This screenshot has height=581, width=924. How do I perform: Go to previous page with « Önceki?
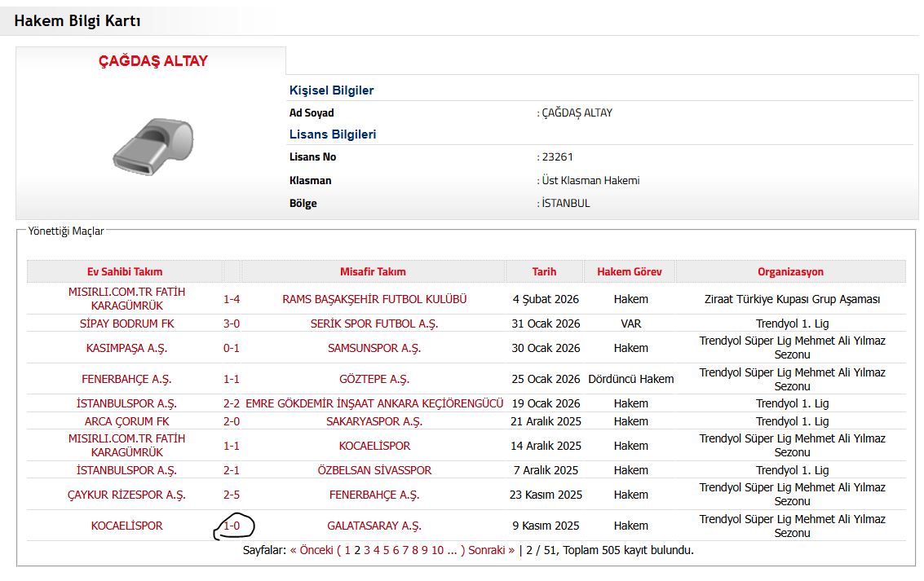pos(312,550)
